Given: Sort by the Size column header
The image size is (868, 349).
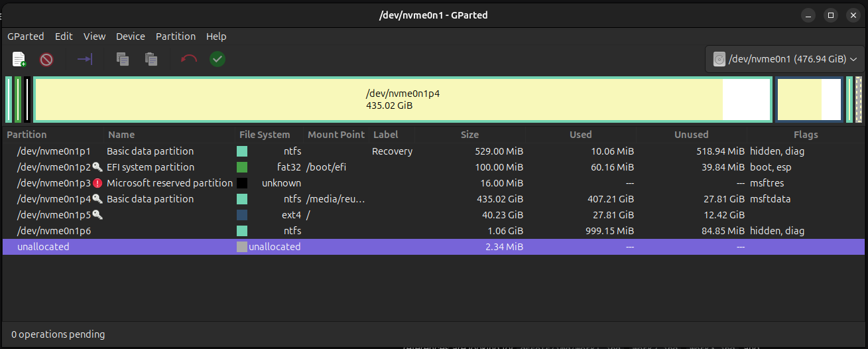Looking at the screenshot, I should [x=469, y=135].
